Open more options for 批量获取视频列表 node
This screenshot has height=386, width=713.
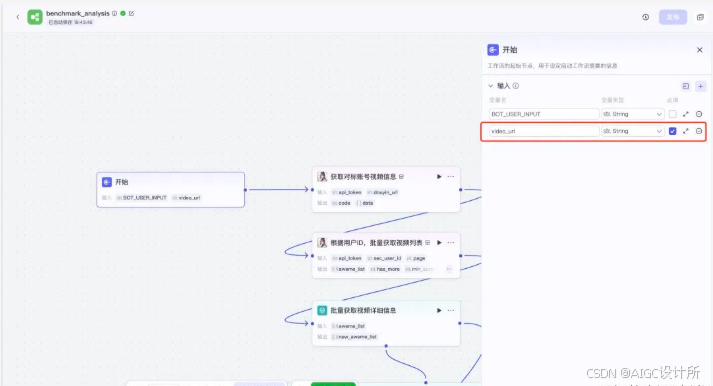click(451, 243)
